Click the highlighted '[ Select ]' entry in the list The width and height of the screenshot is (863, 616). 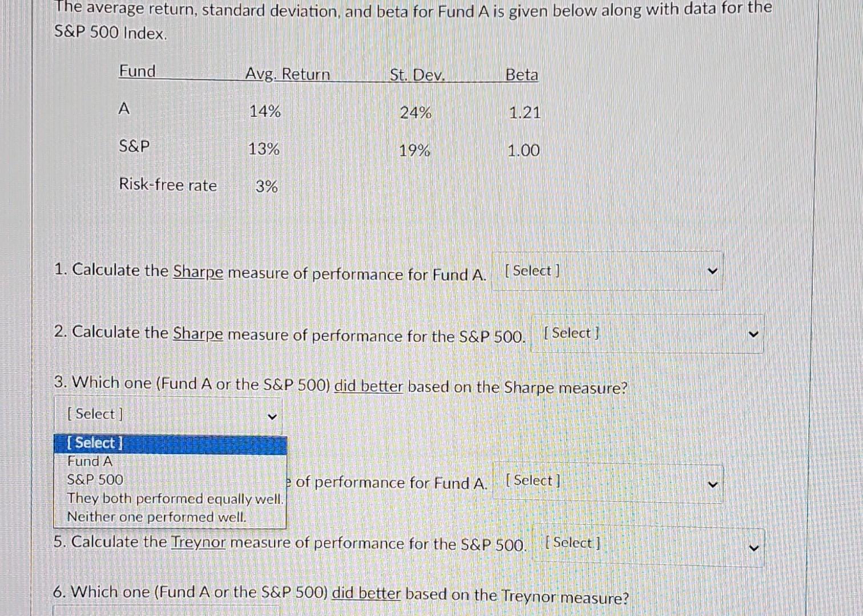coord(94,442)
